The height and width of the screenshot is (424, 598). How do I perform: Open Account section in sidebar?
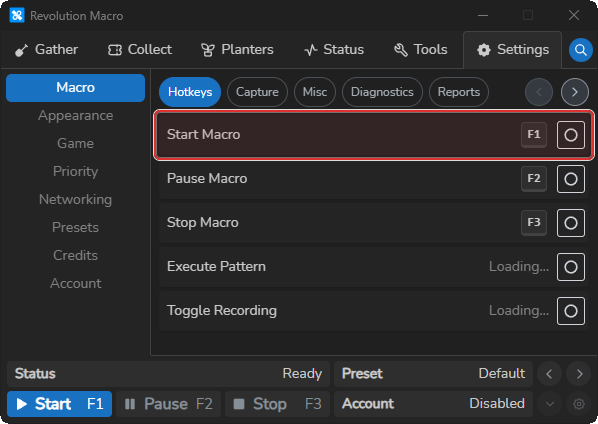click(x=76, y=283)
